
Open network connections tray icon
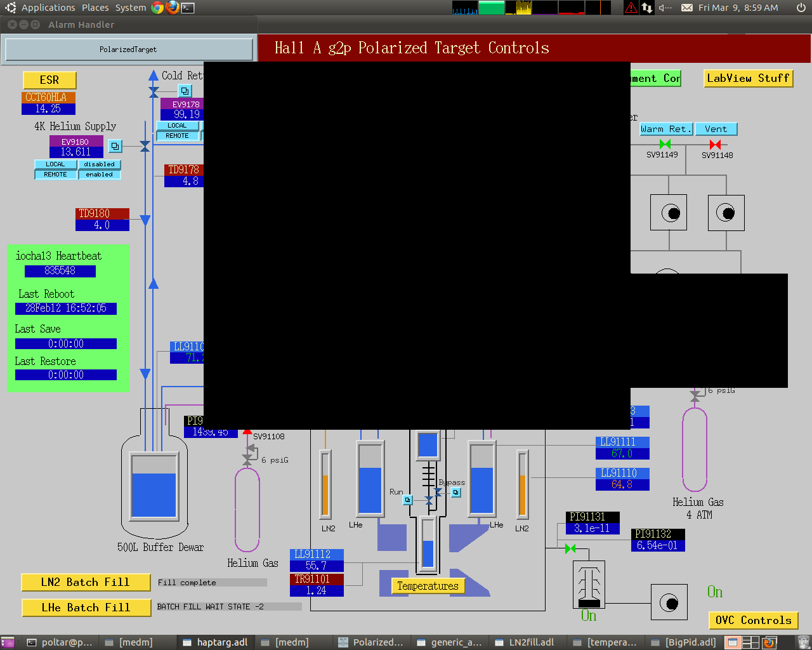click(x=647, y=8)
